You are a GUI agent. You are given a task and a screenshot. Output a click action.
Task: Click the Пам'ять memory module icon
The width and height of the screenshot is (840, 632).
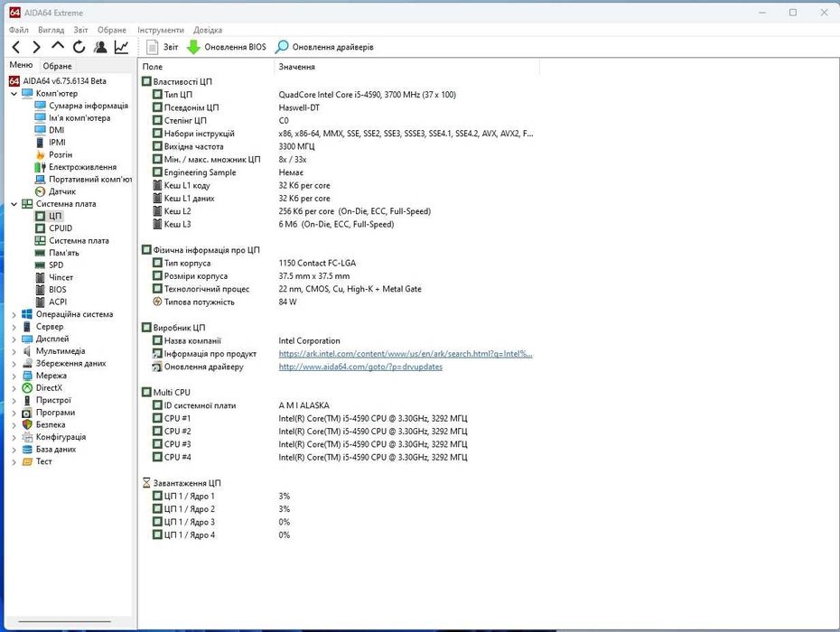(x=40, y=253)
